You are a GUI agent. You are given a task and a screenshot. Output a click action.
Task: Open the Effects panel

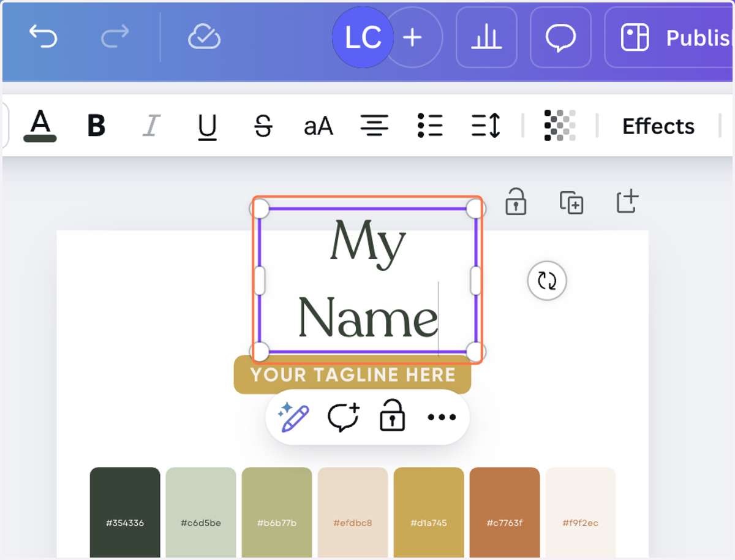(x=658, y=126)
